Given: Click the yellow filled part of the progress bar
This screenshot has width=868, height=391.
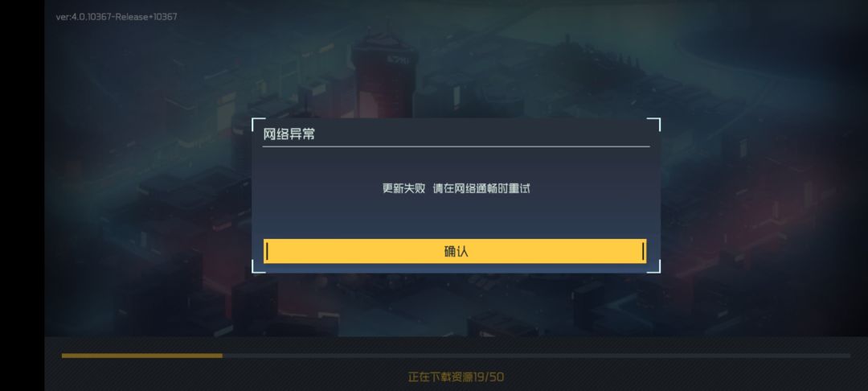Looking at the screenshot, I should (141, 356).
